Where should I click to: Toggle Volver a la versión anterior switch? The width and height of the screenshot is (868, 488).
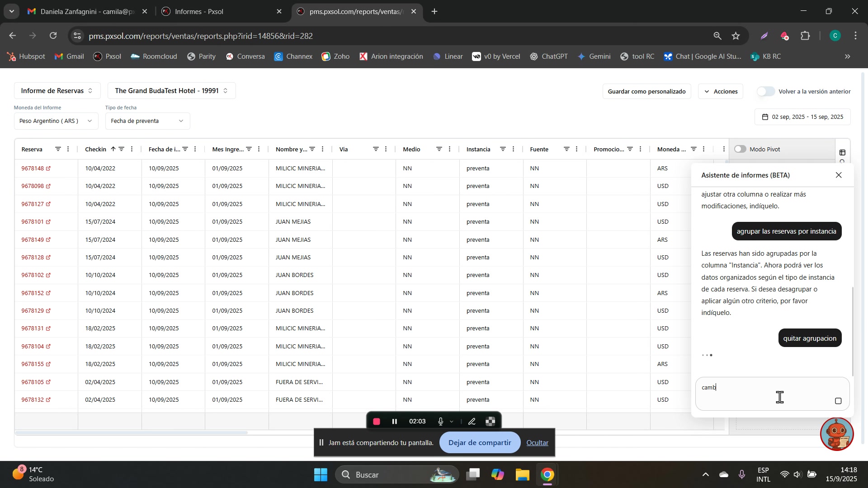(766, 92)
